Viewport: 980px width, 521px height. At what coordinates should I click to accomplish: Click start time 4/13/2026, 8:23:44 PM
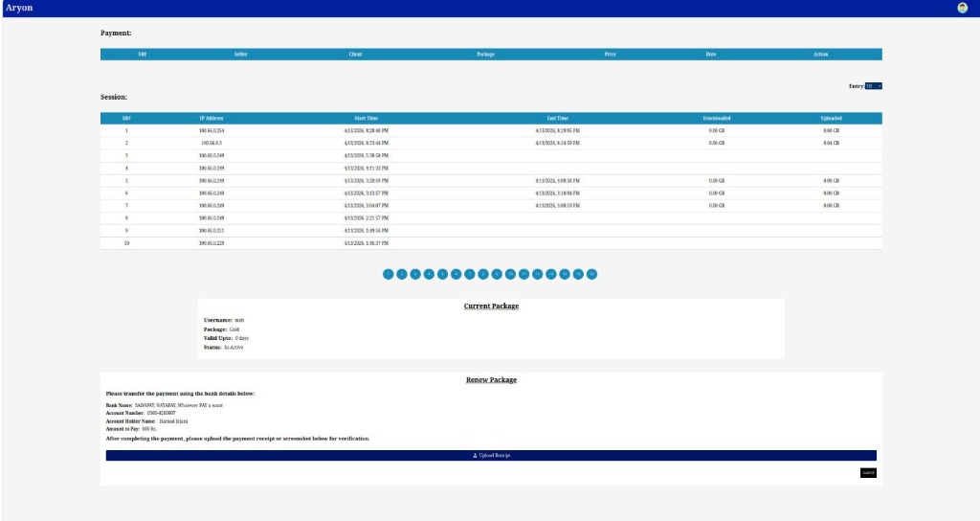[367, 144]
